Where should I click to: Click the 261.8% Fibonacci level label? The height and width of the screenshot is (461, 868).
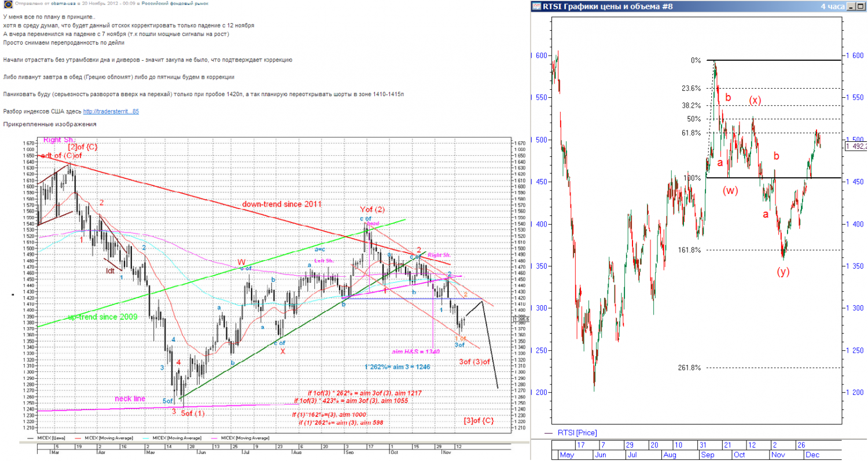[x=690, y=368]
